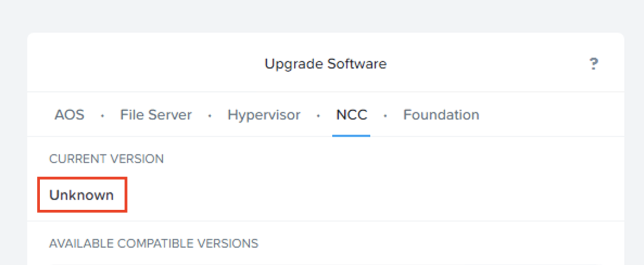Switch to the AOS tab
Image resolution: width=644 pixels, height=265 pixels.
coord(70,115)
